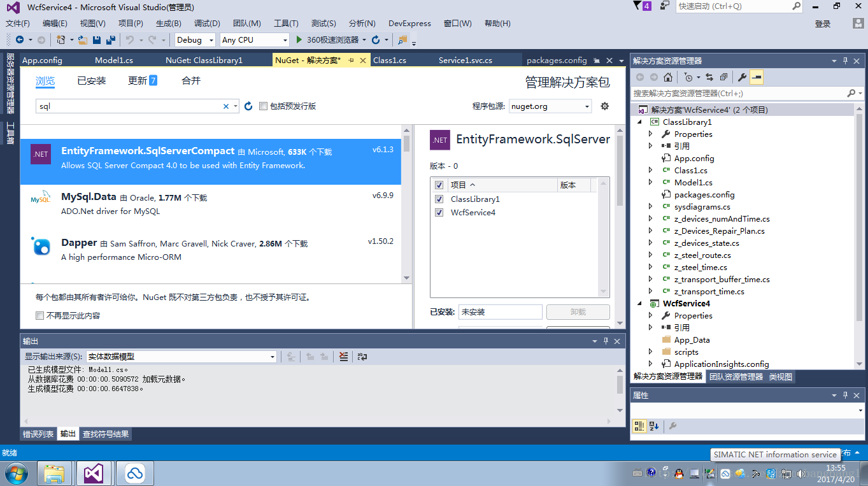Image resolution: width=868 pixels, height=486 pixels.
Task: Click the Save All toolbar icon
Action: point(111,39)
